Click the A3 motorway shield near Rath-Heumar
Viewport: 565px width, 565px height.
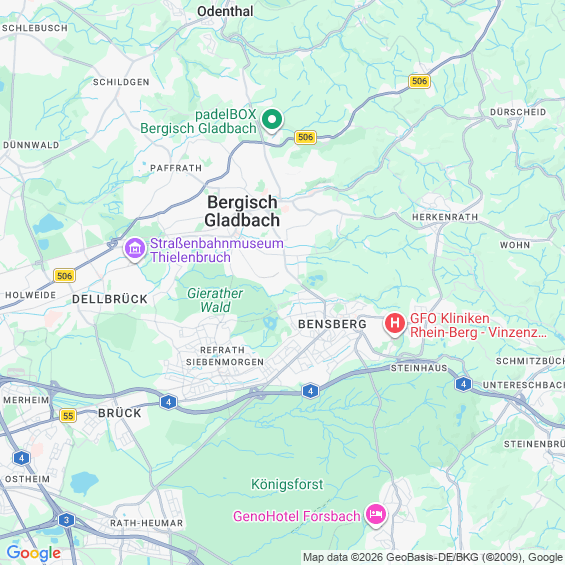tap(66, 520)
